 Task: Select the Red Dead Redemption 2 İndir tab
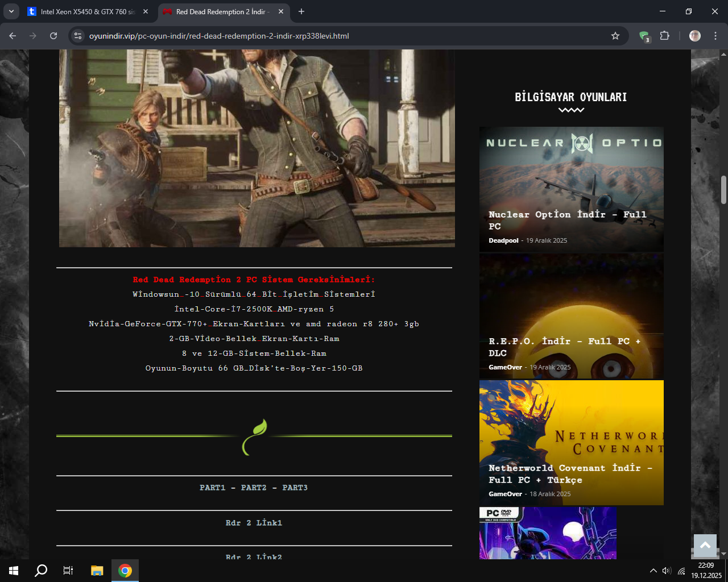pos(223,11)
